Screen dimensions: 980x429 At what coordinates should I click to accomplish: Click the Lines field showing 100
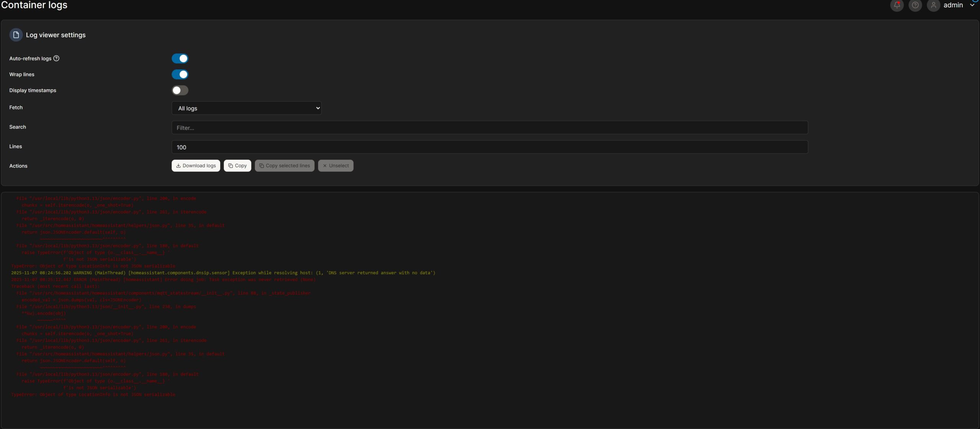[489, 147]
